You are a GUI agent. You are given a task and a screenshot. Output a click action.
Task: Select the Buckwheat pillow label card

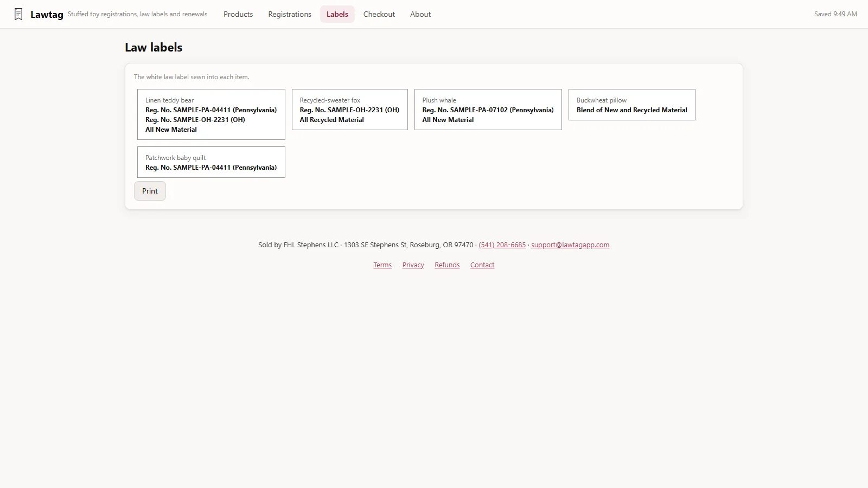[x=632, y=105]
